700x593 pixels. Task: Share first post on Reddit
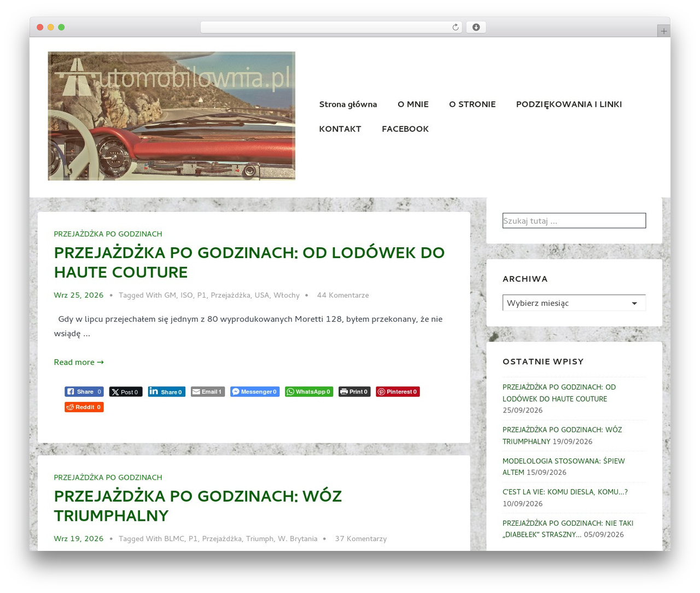pyautogui.click(x=84, y=407)
